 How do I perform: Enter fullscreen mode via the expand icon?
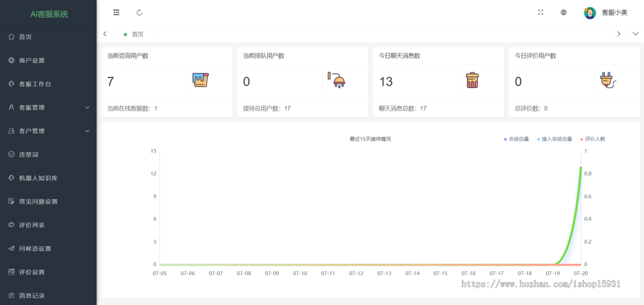(540, 12)
